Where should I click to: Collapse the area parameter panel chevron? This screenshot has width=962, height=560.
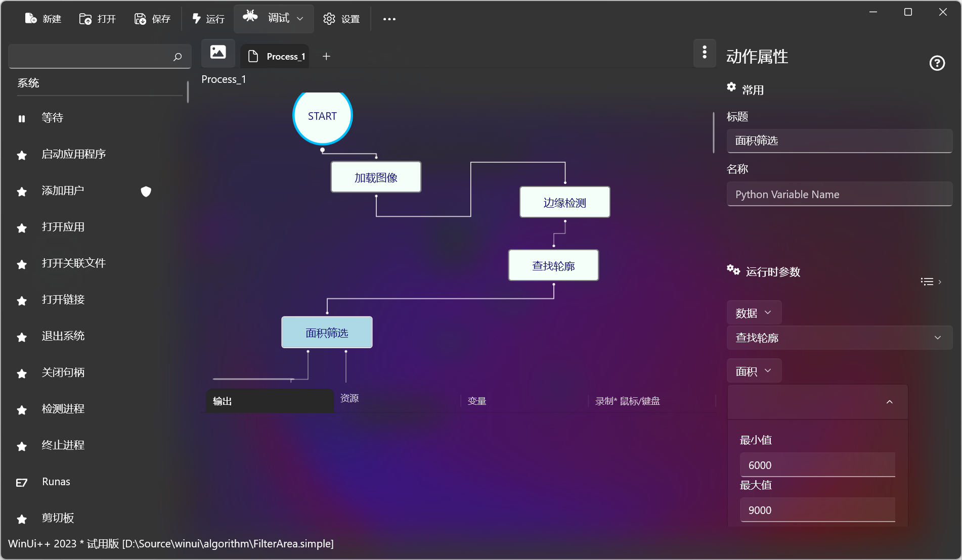point(889,402)
